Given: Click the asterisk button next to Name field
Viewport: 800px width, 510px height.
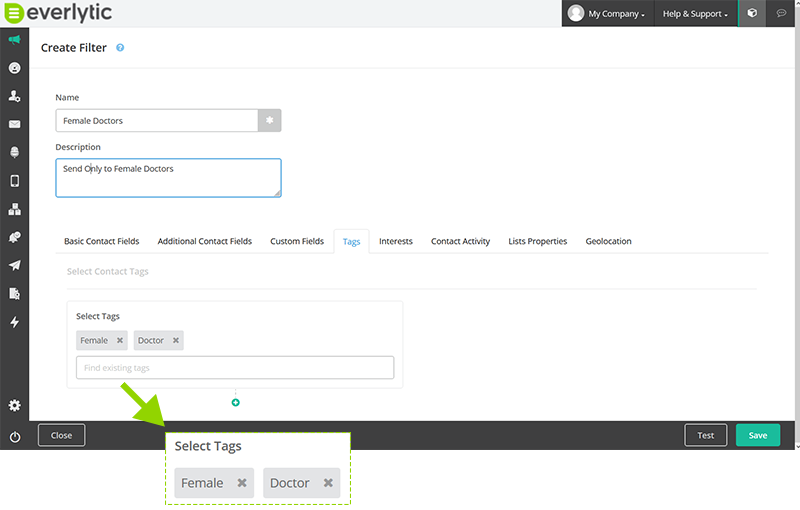Looking at the screenshot, I should point(269,120).
